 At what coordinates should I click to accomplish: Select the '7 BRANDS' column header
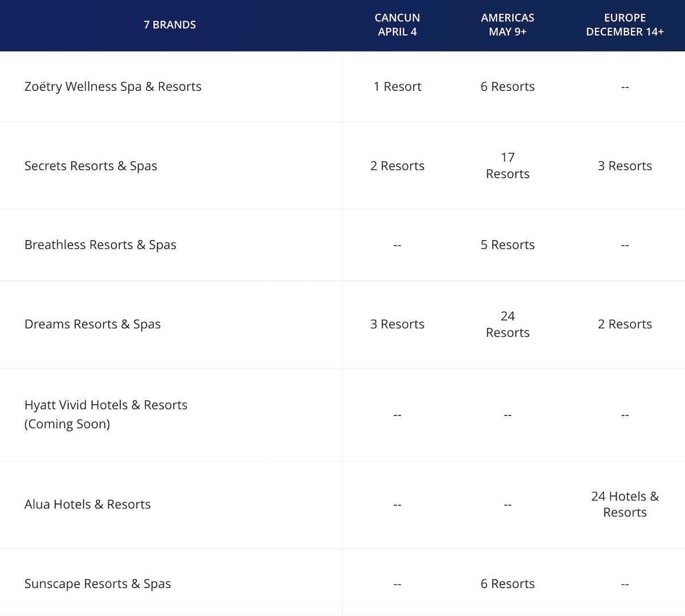tap(170, 25)
